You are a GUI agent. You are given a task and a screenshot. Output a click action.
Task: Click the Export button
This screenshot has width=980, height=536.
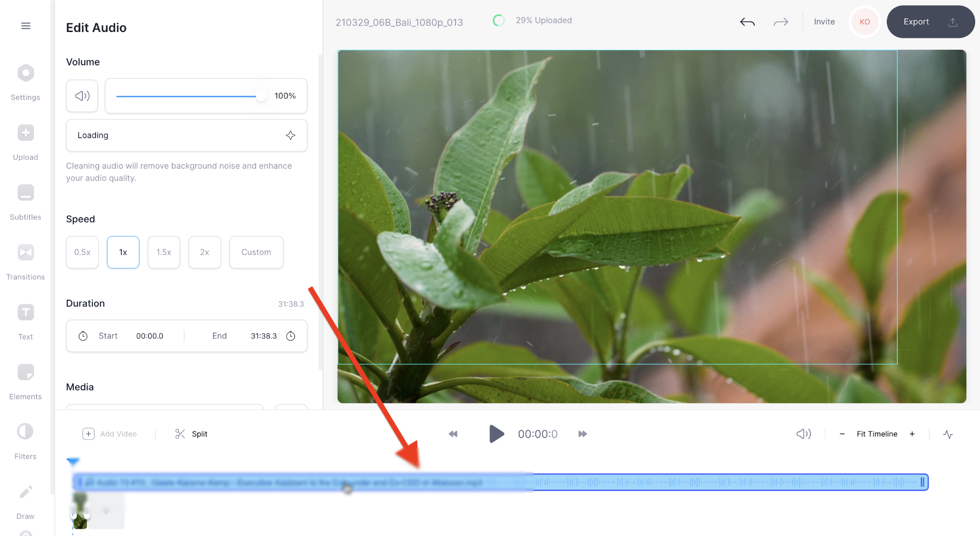(x=930, y=22)
